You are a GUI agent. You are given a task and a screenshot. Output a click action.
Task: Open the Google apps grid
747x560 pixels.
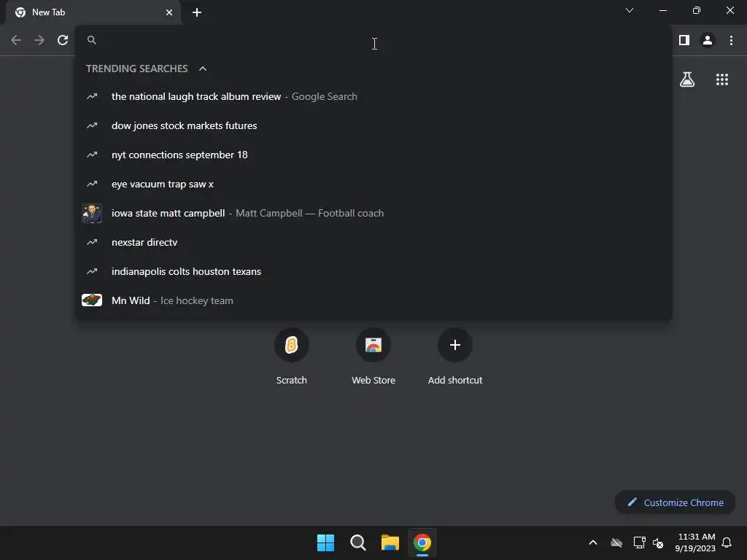click(722, 79)
